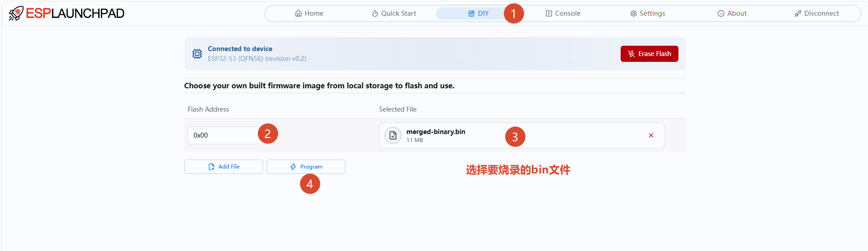Screen dimensions: 868x251
Task: Remove merged-binary.bin with the red X
Action: pyautogui.click(x=651, y=135)
